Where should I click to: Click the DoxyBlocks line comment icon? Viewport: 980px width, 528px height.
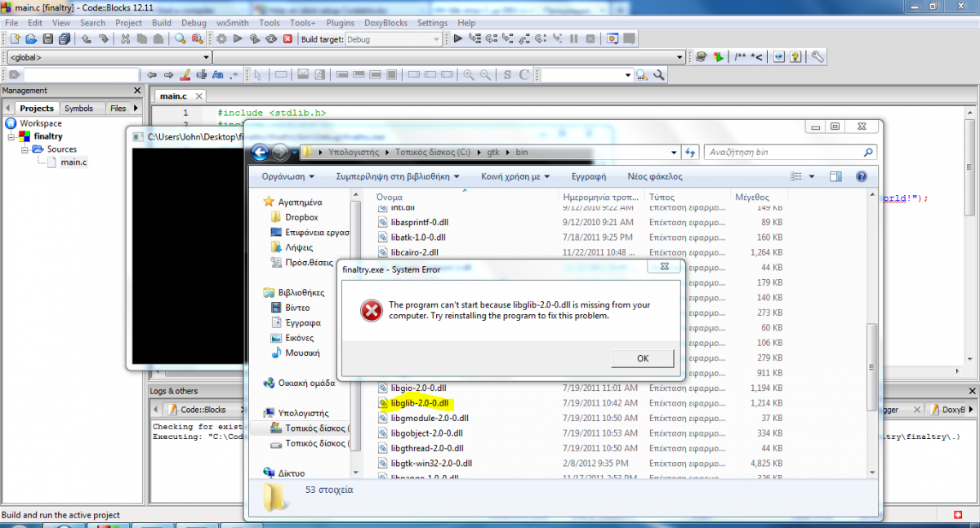pos(757,57)
